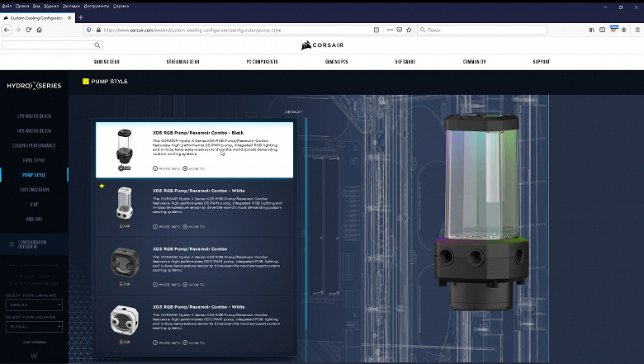
Task: Open the Select Your Language dropdown
Action: pos(33,303)
